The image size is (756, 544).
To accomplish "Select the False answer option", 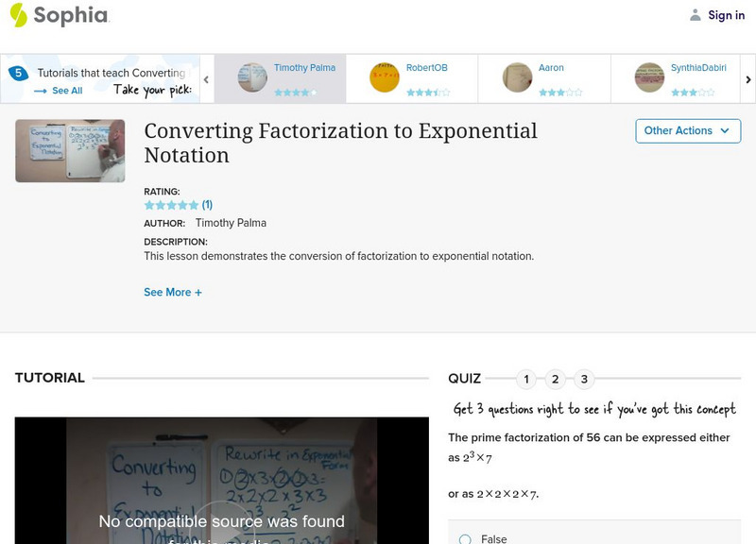I will tap(463, 537).
